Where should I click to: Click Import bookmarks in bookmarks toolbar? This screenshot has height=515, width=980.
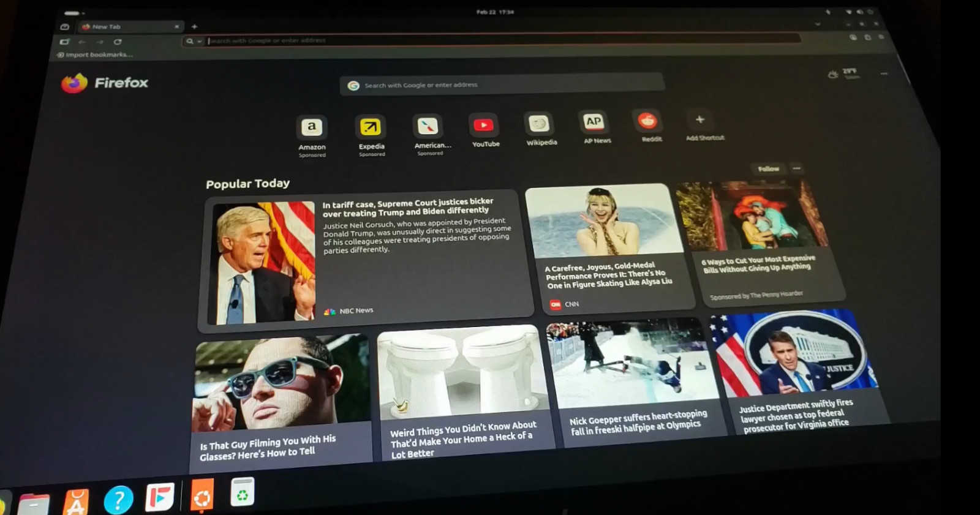tap(95, 55)
